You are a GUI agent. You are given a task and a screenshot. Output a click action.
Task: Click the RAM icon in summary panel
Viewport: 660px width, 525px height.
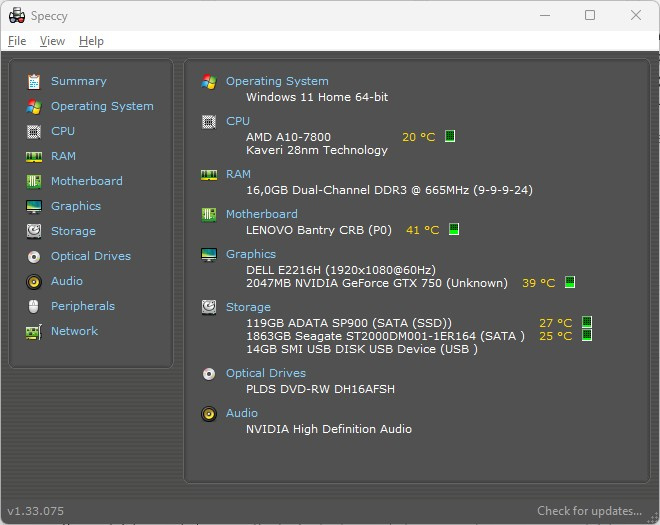tap(209, 175)
